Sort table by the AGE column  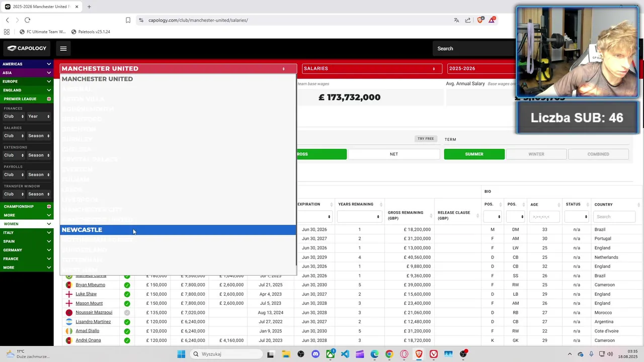point(544,205)
